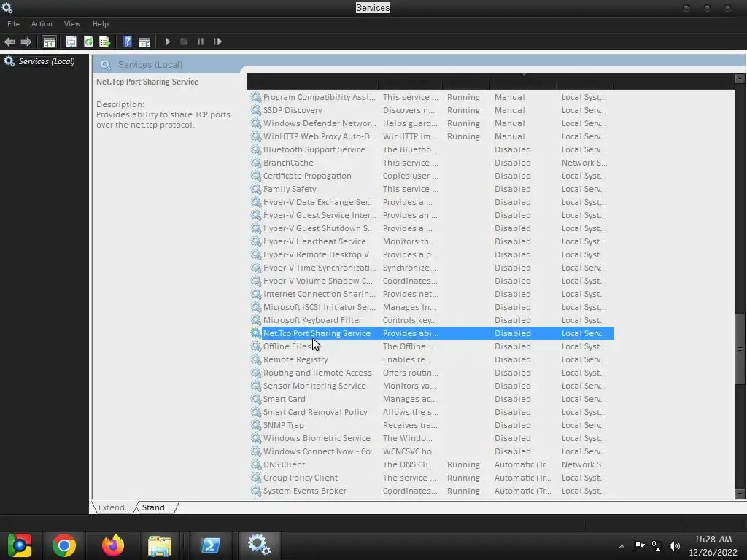Click the up arrow of the services scrollbar
747x560 pixels.
(740, 79)
